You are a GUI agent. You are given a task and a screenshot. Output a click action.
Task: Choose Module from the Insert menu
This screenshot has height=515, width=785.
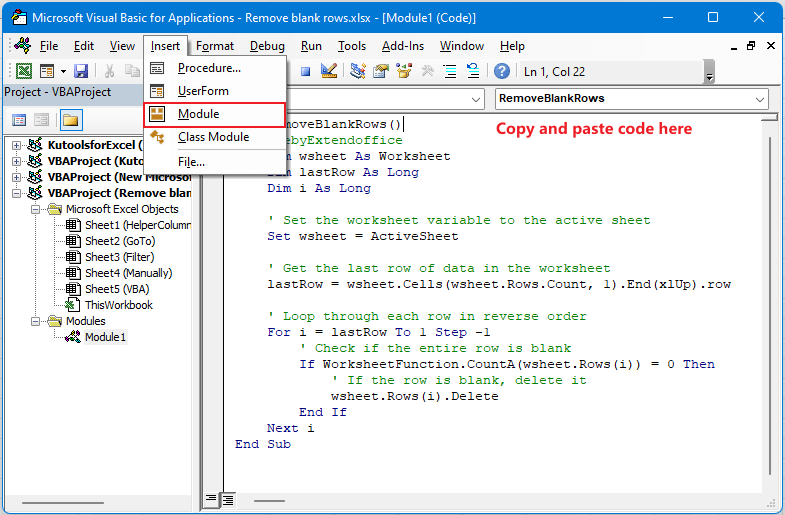pos(215,115)
